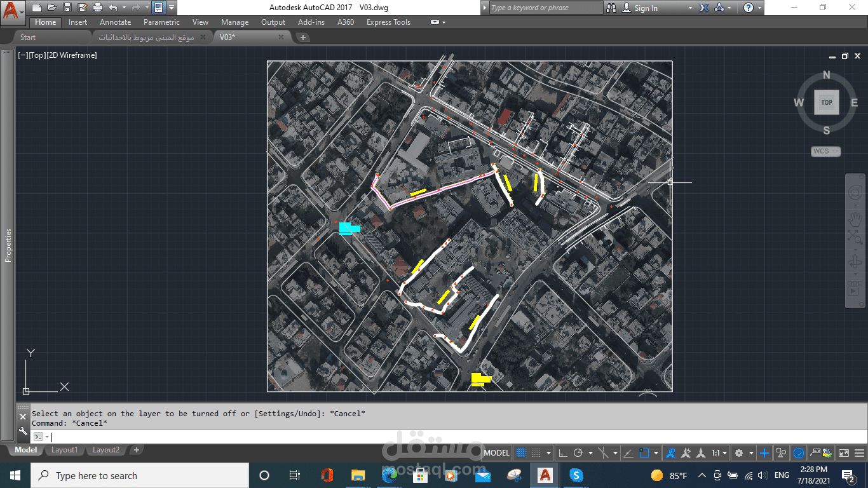Image resolution: width=868 pixels, height=488 pixels.
Task: Click the [Top] view control label
Action: point(37,55)
